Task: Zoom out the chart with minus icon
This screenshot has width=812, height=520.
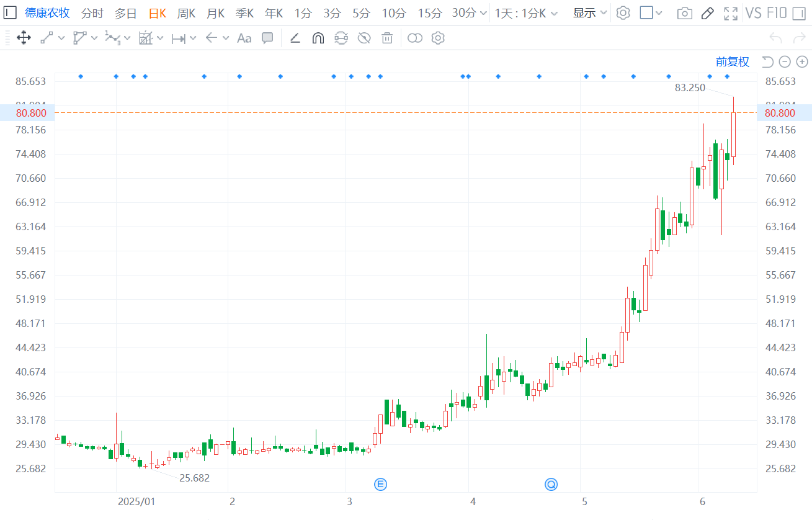Action: pyautogui.click(x=785, y=61)
